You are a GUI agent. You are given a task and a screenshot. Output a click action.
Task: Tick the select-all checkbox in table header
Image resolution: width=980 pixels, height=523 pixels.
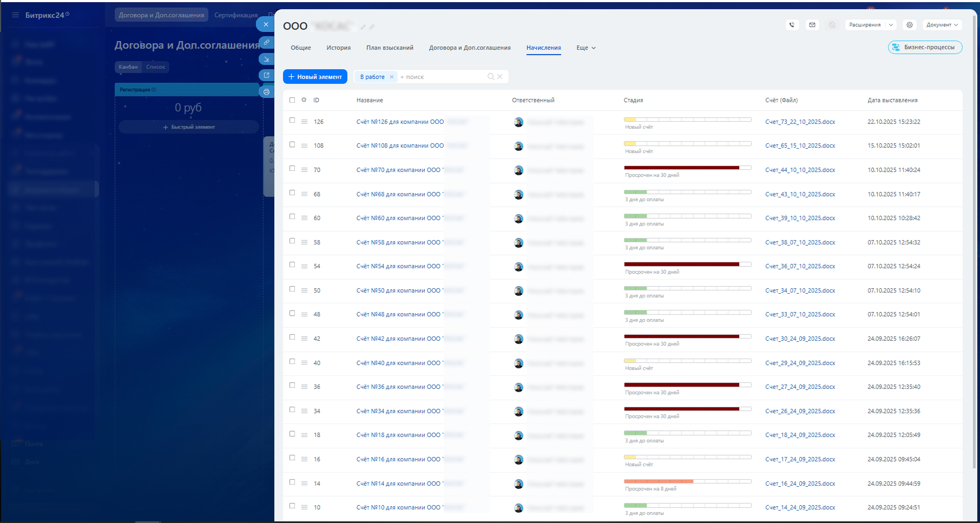click(292, 100)
